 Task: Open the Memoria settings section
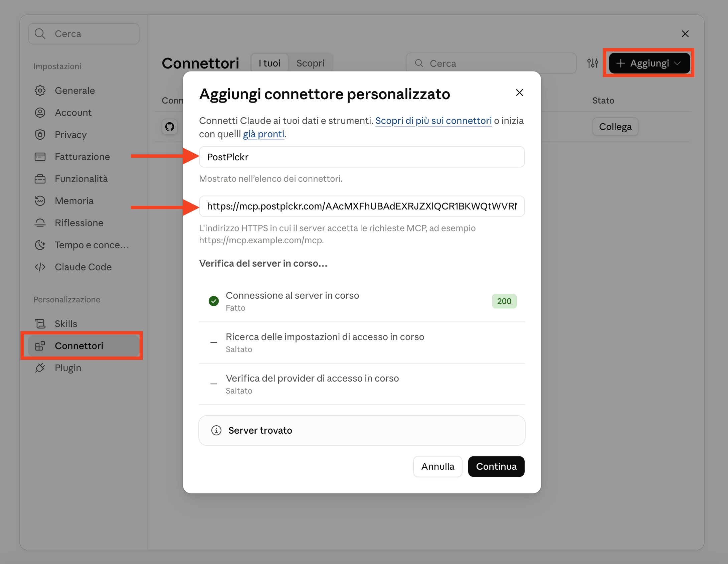tap(83, 201)
